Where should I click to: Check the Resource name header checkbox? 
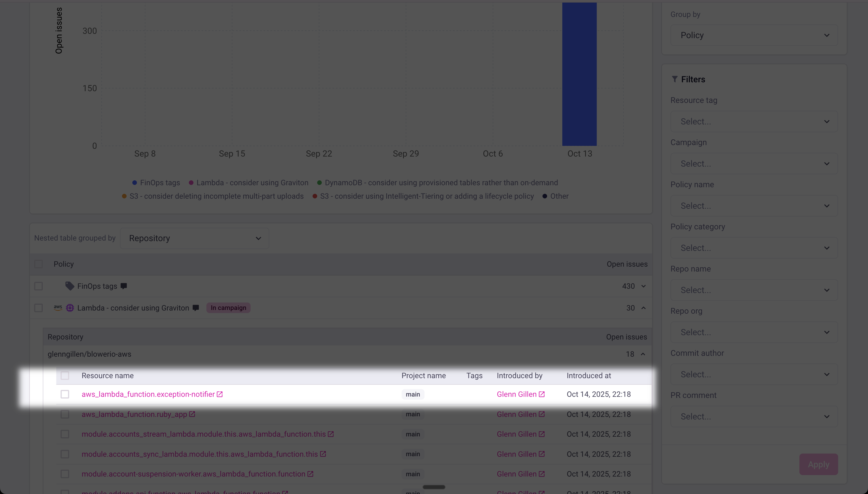(x=65, y=376)
